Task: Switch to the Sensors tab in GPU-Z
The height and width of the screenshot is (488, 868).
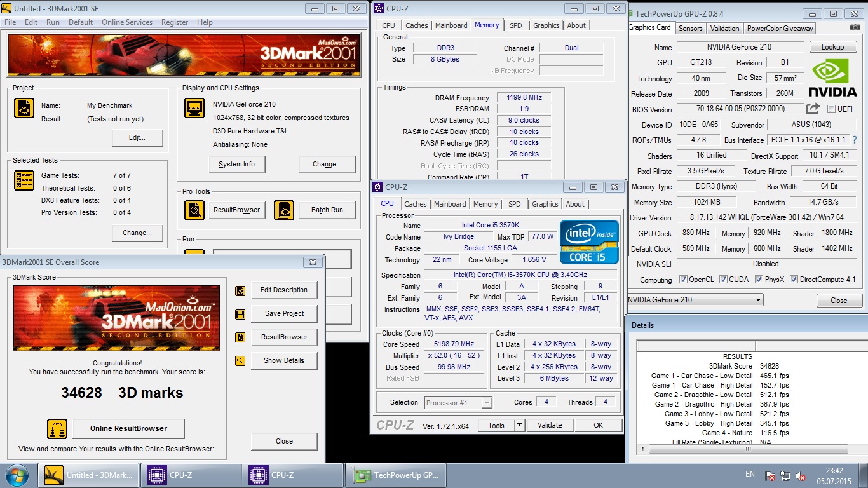Action: pyautogui.click(x=690, y=29)
